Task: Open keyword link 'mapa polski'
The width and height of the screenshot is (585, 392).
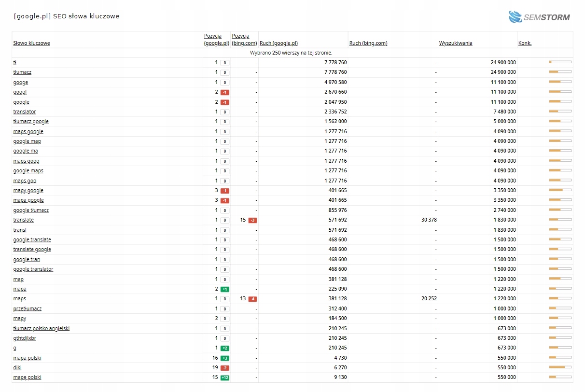Action: [27, 358]
